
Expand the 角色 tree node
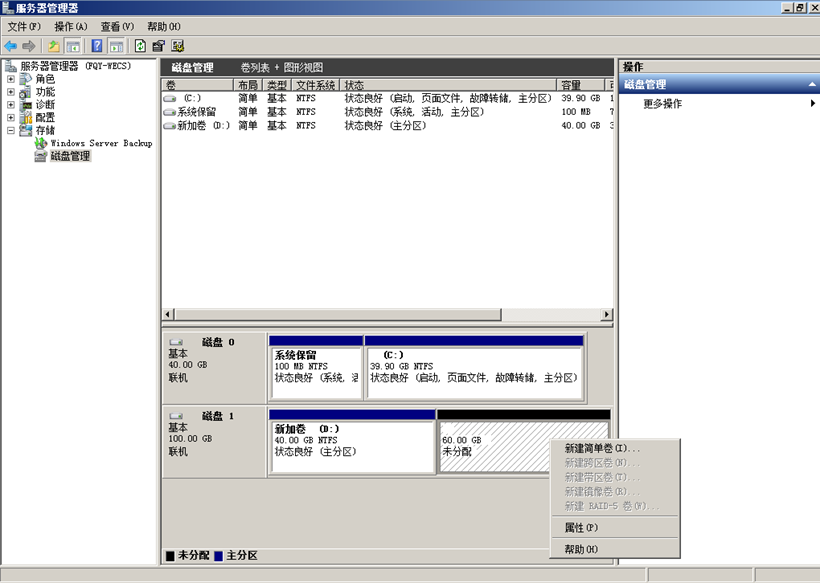pos(11,79)
